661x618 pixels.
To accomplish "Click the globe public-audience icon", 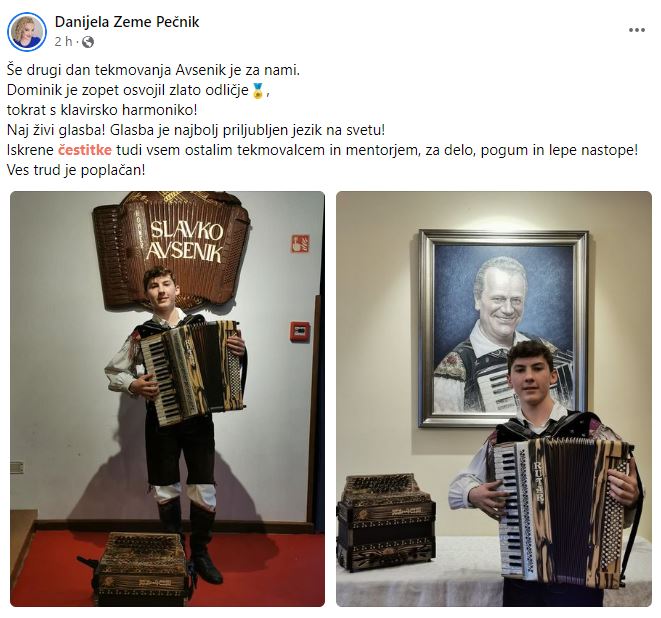I will point(88,42).
